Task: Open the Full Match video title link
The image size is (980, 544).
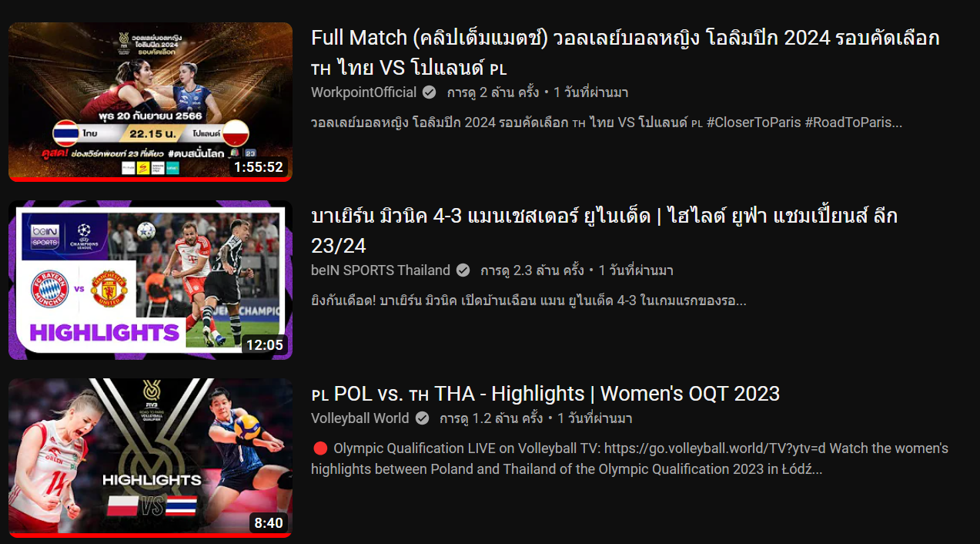Action: (625, 52)
